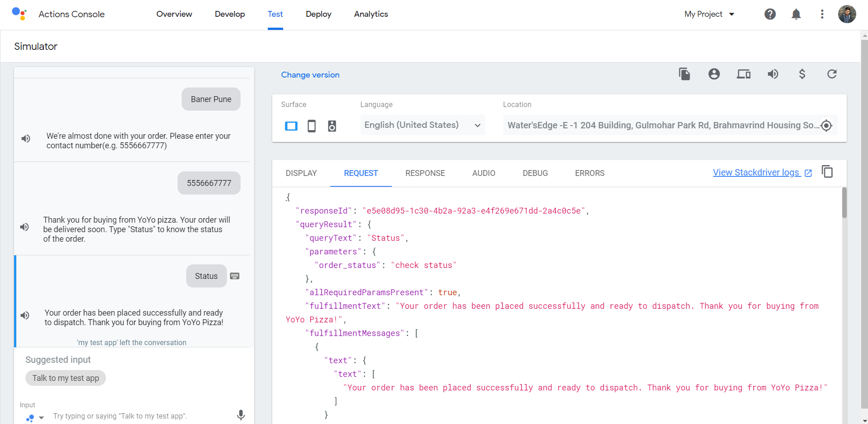This screenshot has width=868, height=424.
Task: Switch to guest user account simulation
Action: [714, 74]
